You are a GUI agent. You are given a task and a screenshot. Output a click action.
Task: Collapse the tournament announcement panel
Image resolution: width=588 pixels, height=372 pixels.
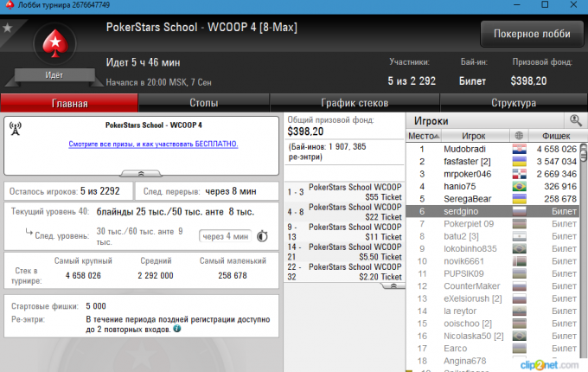tap(141, 173)
